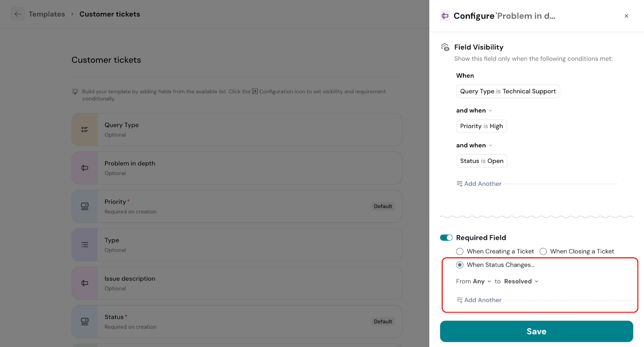
Task: Edit the Priority is High condition
Action: click(x=481, y=126)
